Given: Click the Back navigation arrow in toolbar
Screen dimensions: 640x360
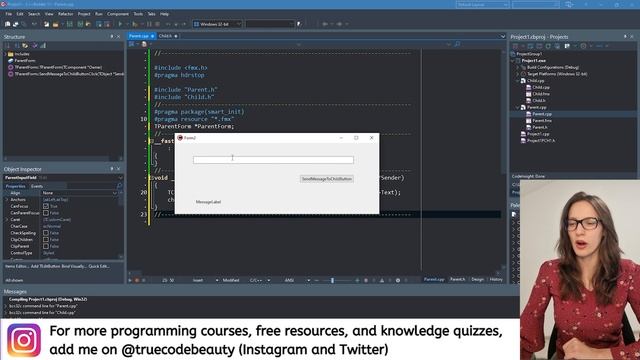Looking at the screenshot, I should 325,24.
